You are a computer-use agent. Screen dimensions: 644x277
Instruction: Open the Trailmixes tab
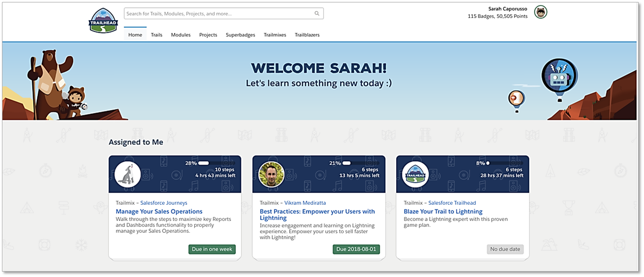[x=275, y=35]
